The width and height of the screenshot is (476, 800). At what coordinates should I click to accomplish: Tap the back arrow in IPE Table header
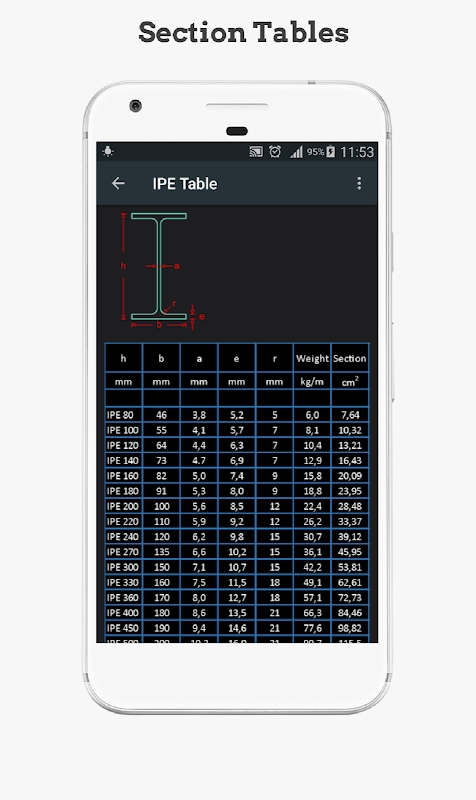(118, 183)
